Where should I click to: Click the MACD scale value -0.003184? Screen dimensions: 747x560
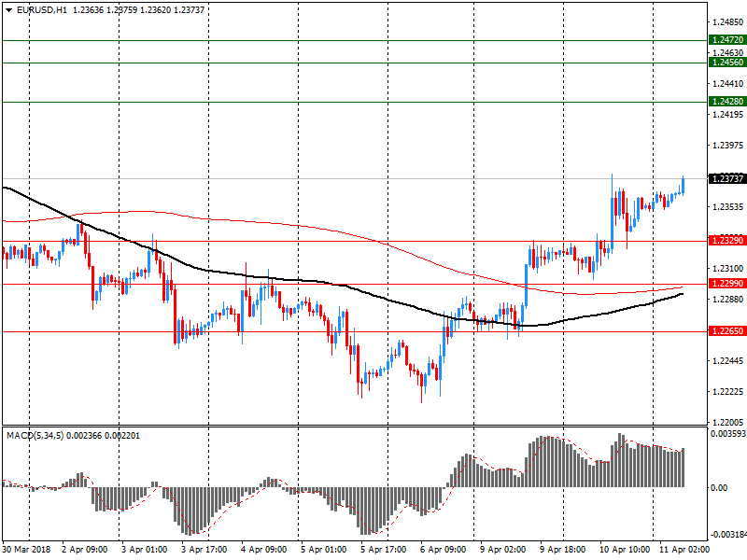pyautogui.click(x=728, y=534)
